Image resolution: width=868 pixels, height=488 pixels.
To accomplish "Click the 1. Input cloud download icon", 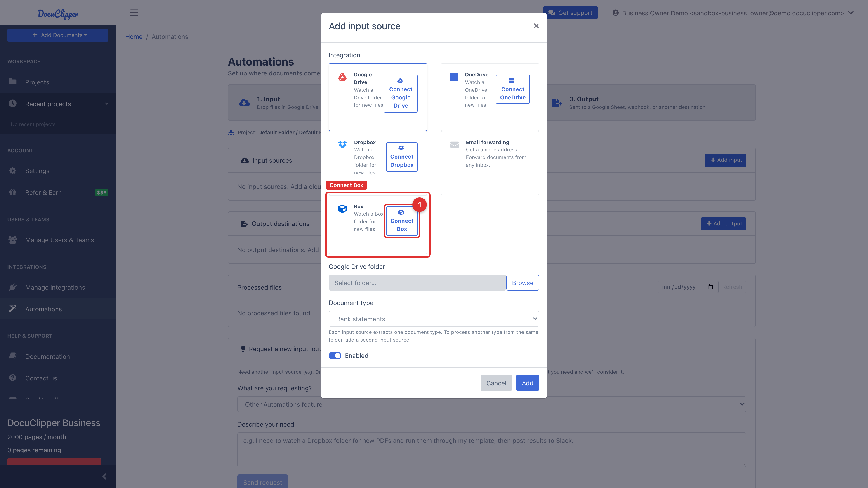I will 244,103.
